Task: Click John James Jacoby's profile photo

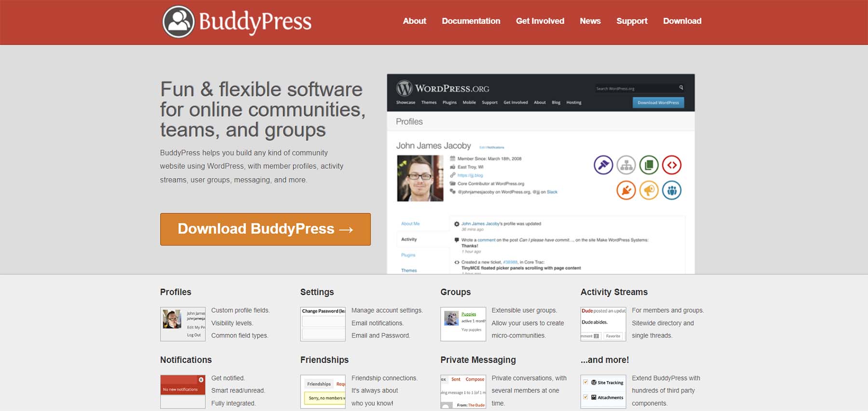Action: 420,178
